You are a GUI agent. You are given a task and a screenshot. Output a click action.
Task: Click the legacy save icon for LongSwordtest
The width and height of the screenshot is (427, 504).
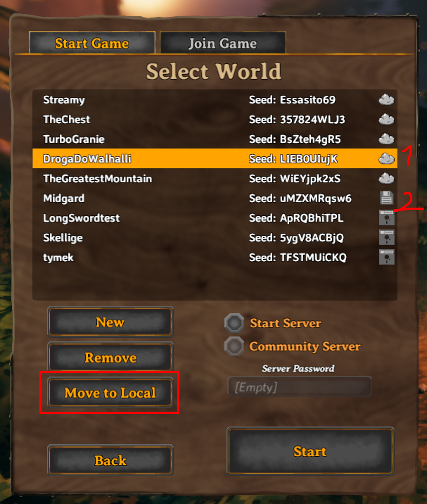click(386, 218)
